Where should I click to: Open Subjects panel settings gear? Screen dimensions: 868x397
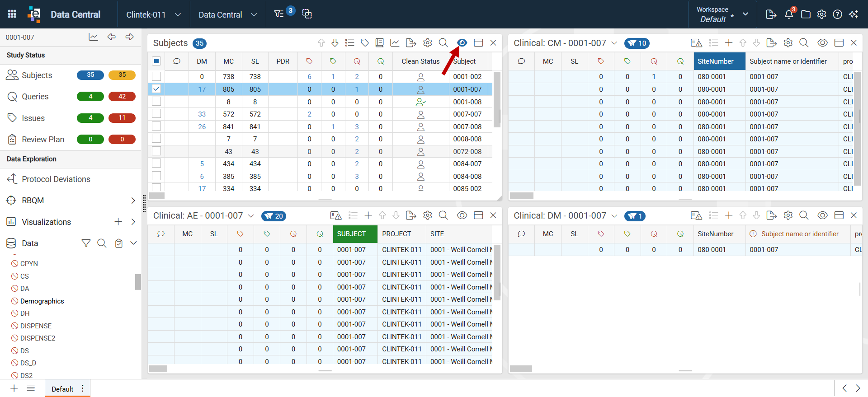click(x=428, y=43)
